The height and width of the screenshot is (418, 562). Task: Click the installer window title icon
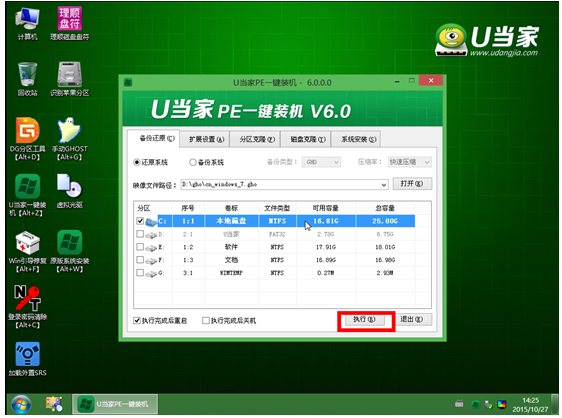(128, 82)
